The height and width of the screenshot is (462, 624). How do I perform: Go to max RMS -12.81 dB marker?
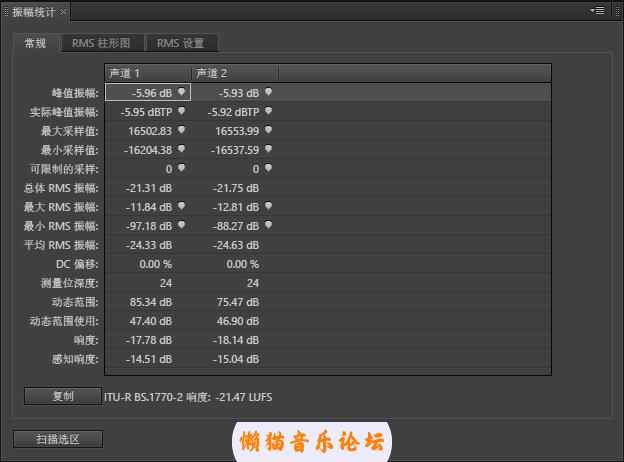269,206
